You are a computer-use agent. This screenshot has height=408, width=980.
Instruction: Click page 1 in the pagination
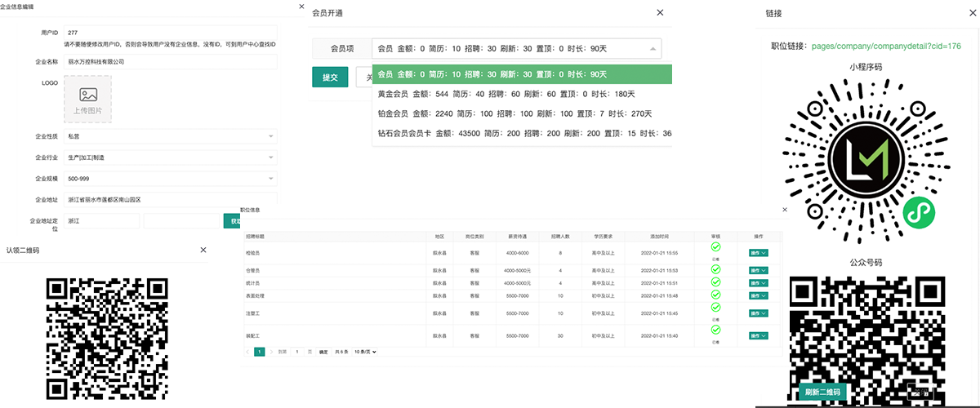pos(260,352)
